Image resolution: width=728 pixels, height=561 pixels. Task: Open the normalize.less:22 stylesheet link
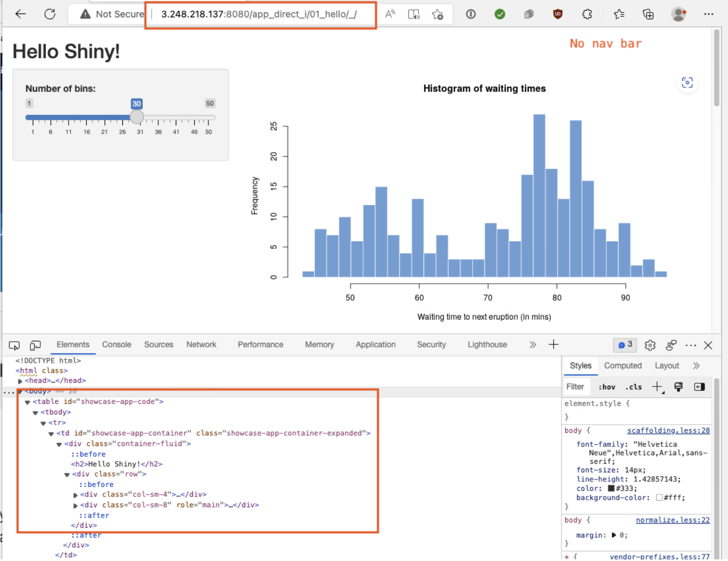pyautogui.click(x=673, y=520)
